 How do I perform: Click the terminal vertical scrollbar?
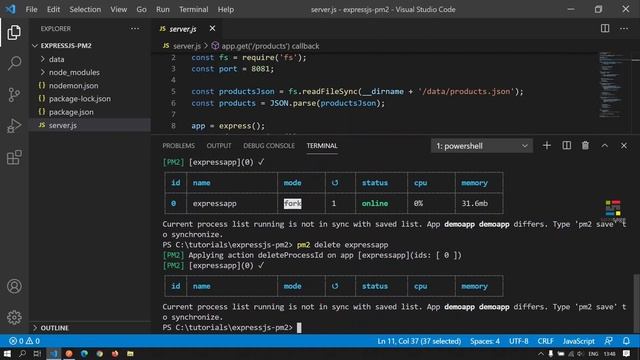[636, 303]
